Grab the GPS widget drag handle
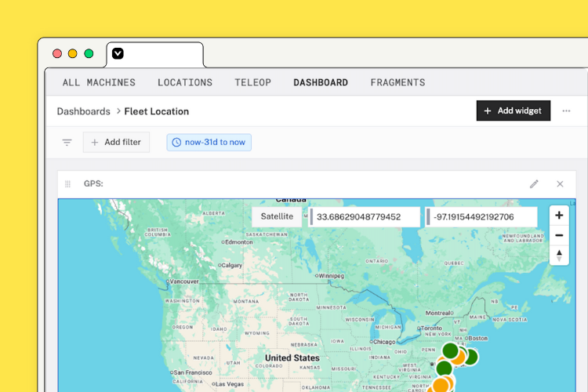 click(x=67, y=183)
